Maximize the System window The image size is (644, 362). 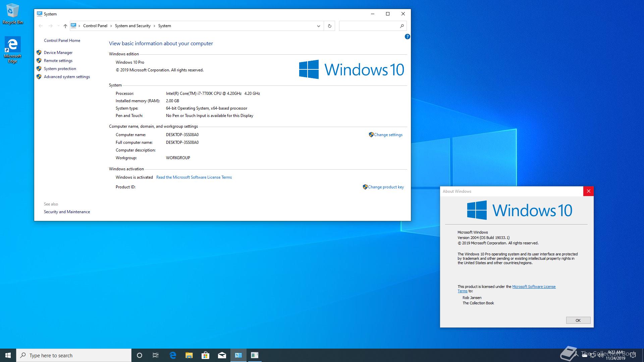[x=388, y=14]
